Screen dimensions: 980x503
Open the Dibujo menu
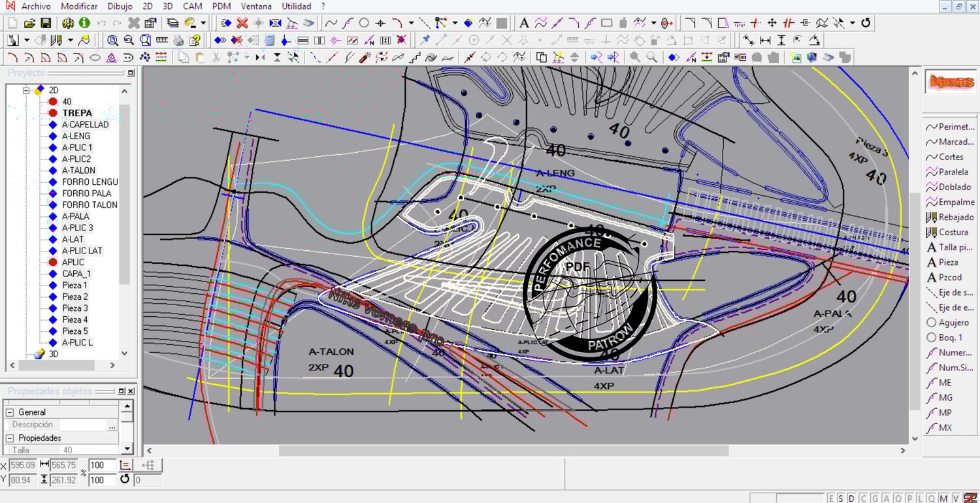120,7
